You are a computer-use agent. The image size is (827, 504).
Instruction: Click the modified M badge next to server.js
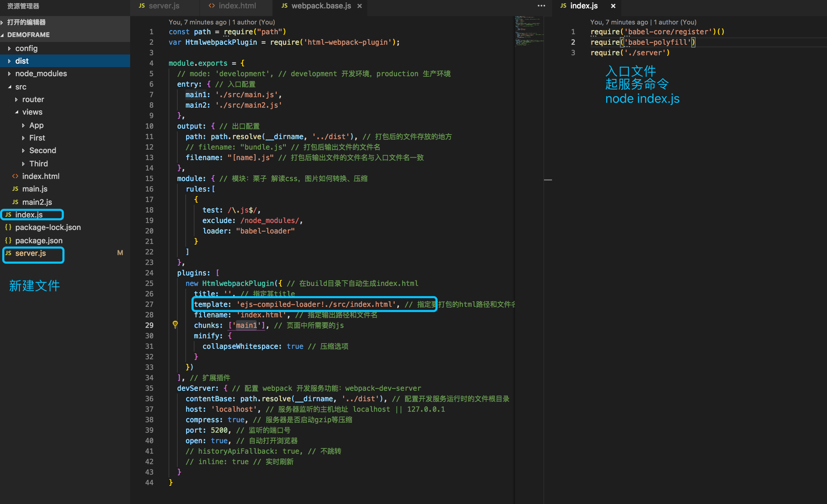coord(120,253)
